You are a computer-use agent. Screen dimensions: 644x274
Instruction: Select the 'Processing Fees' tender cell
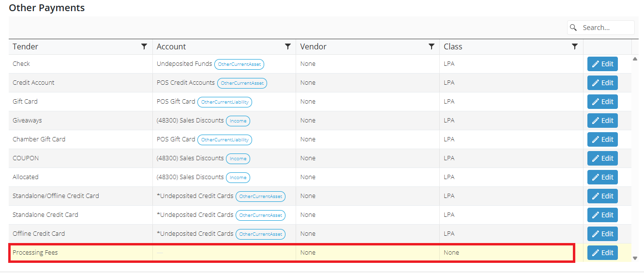[80, 253]
